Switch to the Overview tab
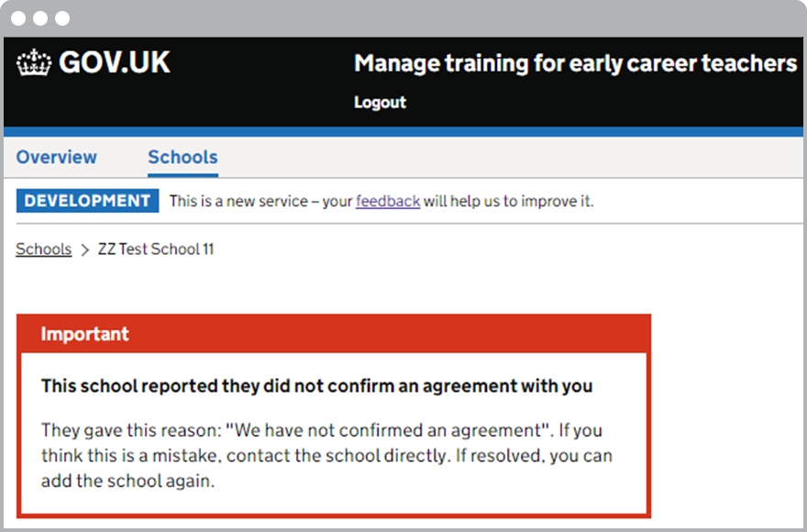The width and height of the screenshot is (807, 532). coord(56,157)
